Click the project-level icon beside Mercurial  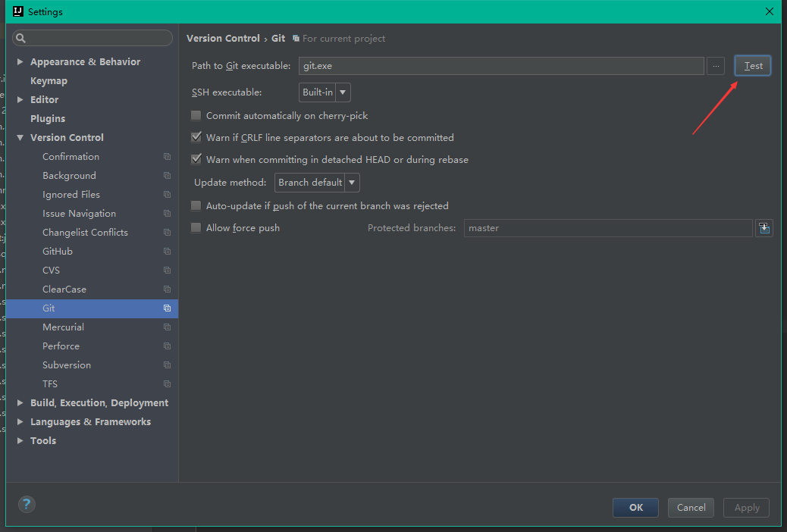(167, 327)
